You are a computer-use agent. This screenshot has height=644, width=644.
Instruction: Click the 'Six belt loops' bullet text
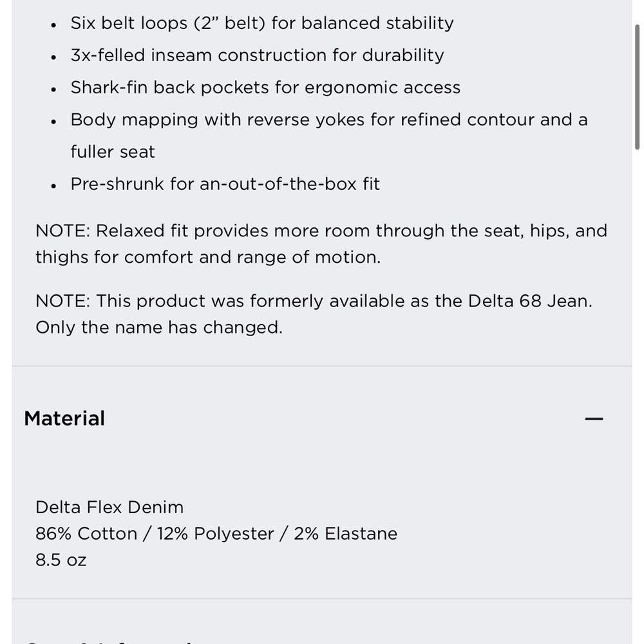click(x=262, y=23)
